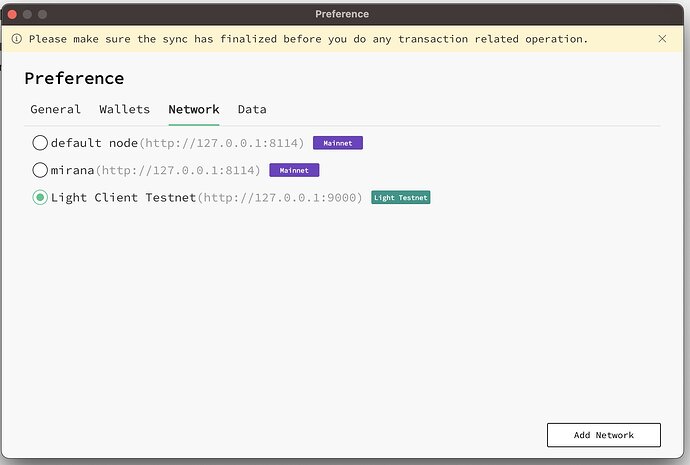
Task: Click the green Light Testnet badge
Action: [x=400, y=198]
